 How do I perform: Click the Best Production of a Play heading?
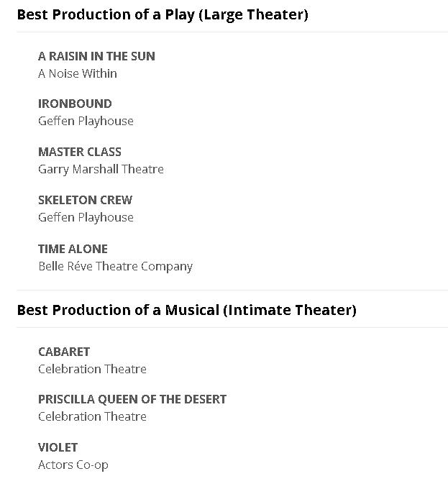point(163,14)
